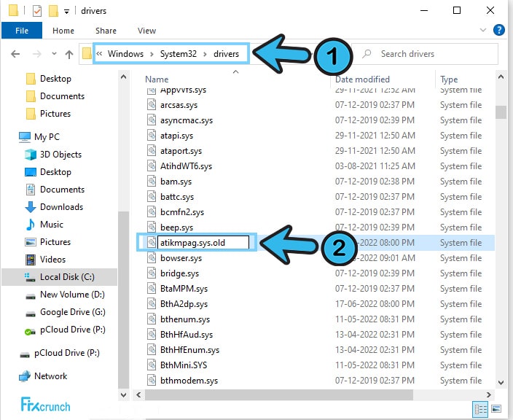513x420 pixels.
Task: Click the Back navigation arrow
Action: tap(15, 54)
